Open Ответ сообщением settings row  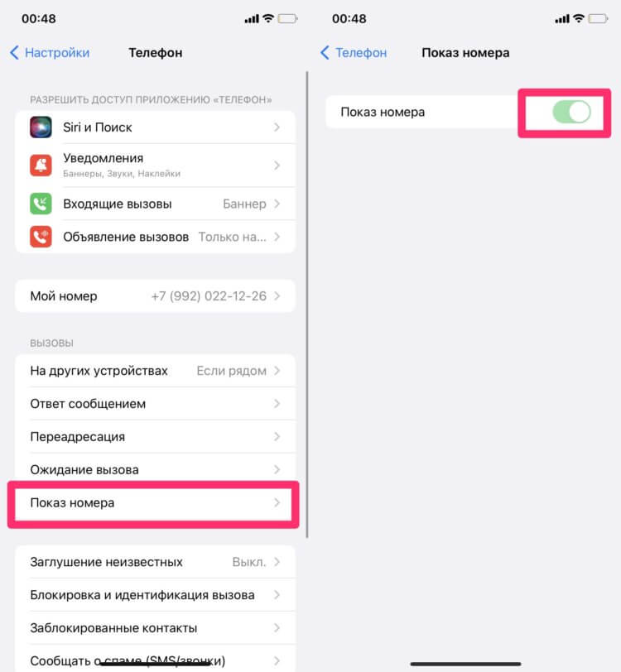[156, 404]
